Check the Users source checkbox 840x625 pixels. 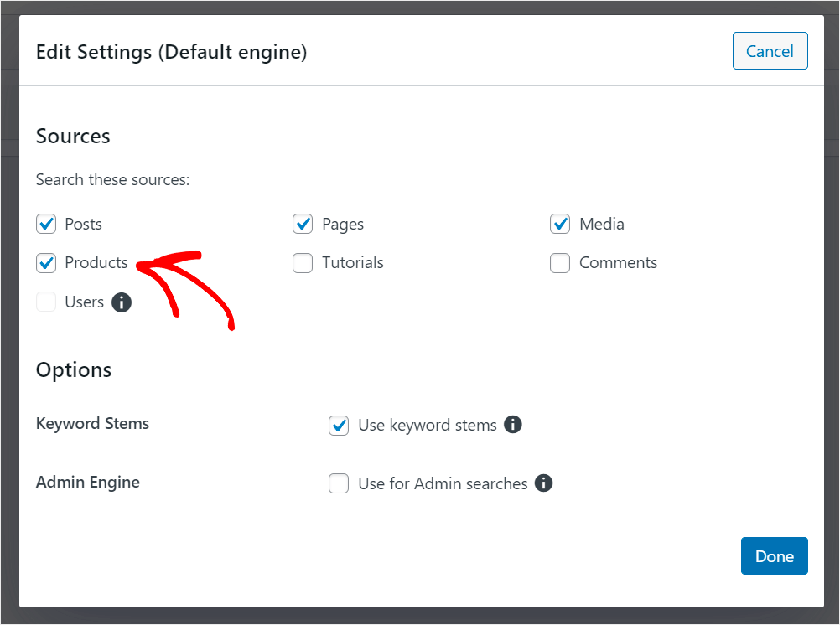46,302
